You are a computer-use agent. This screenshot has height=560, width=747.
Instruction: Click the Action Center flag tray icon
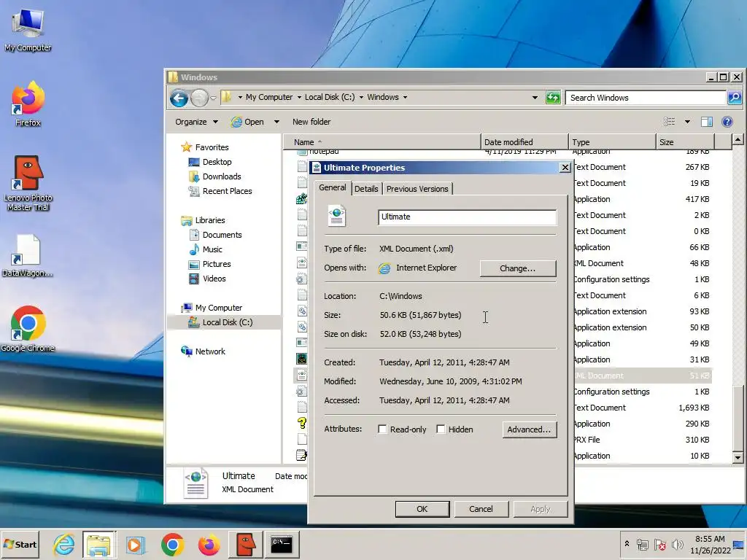coord(659,544)
